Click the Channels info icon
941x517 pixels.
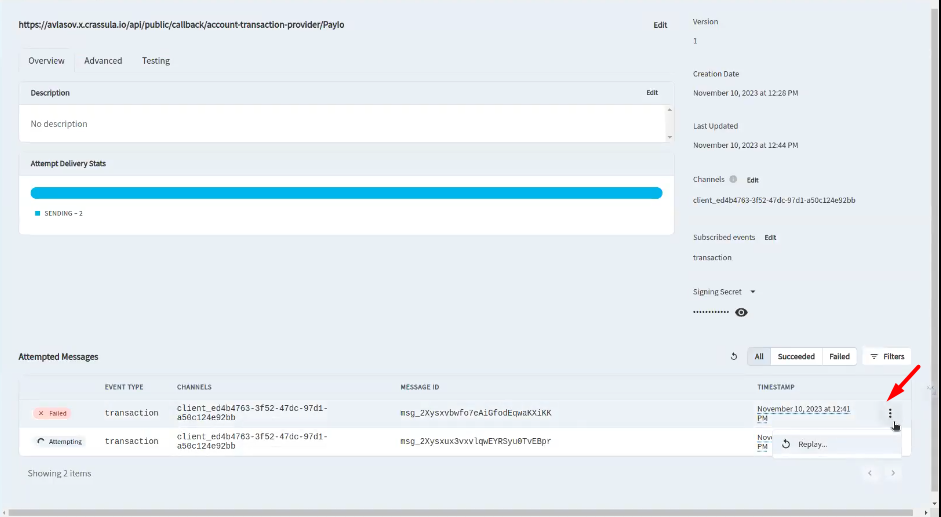[x=733, y=180]
